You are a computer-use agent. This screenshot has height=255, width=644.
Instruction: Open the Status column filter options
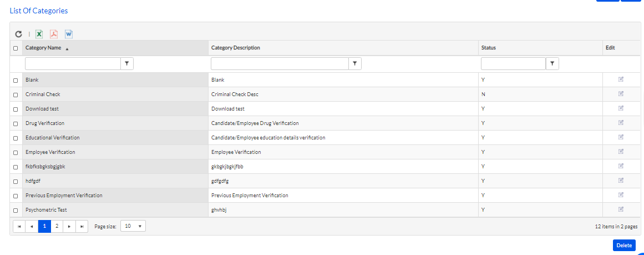click(552, 64)
